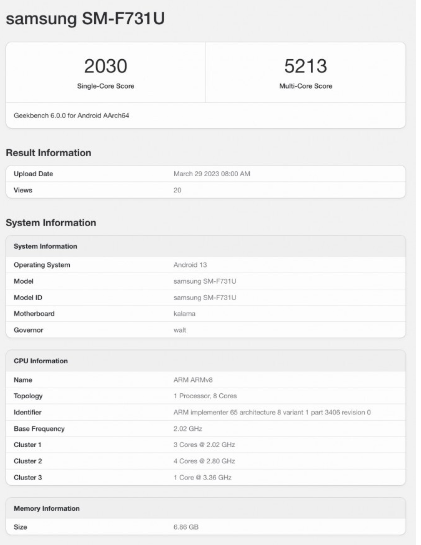This screenshot has height=545, width=421.
Task: Click the Model ID label
Action: (x=28, y=298)
